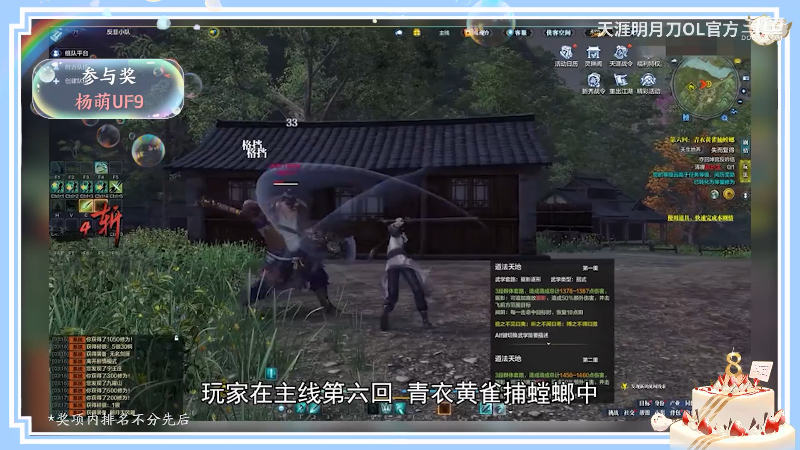Click the 失而复得 quest tab
Viewport: 800px width, 450px height.
722,149
